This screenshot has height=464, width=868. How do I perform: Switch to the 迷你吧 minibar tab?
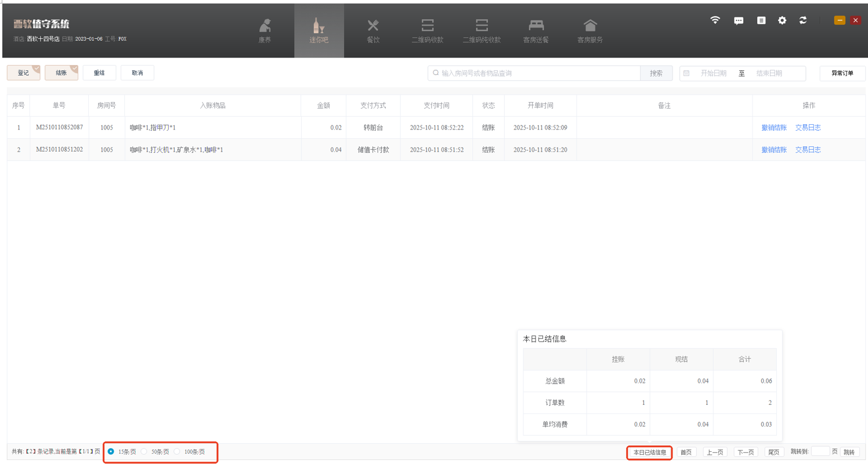[319, 31]
